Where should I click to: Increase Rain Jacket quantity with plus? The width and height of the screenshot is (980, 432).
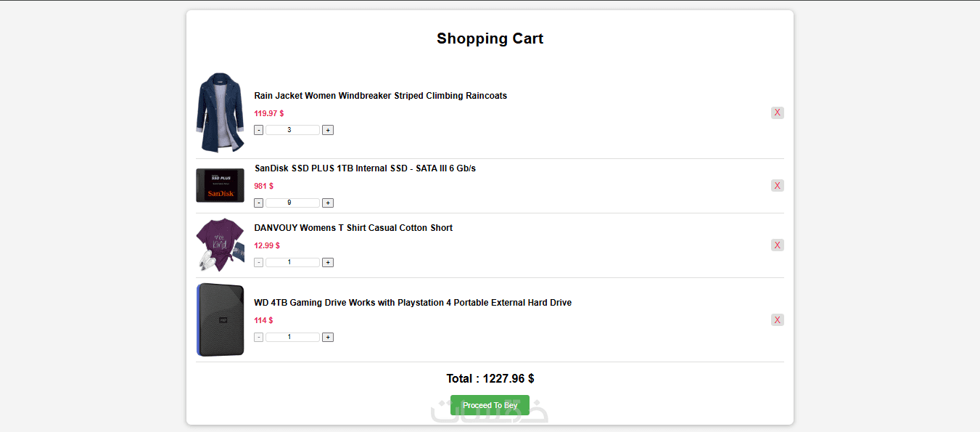(x=328, y=130)
